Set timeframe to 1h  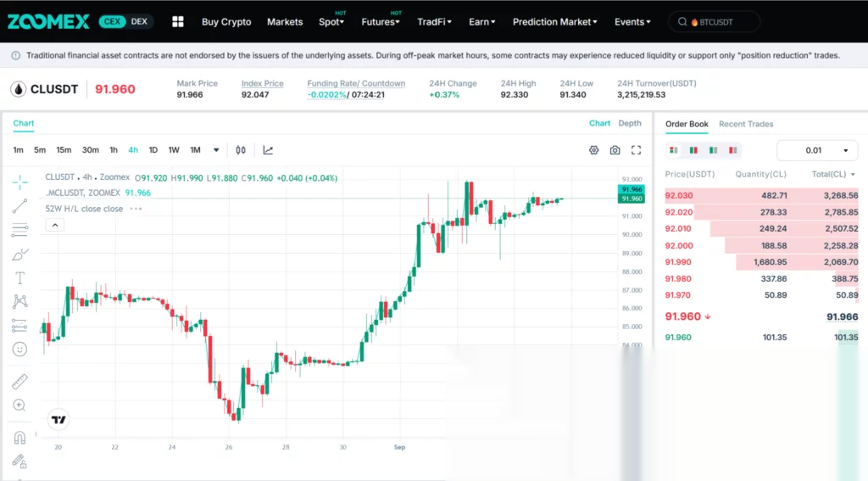click(x=114, y=150)
